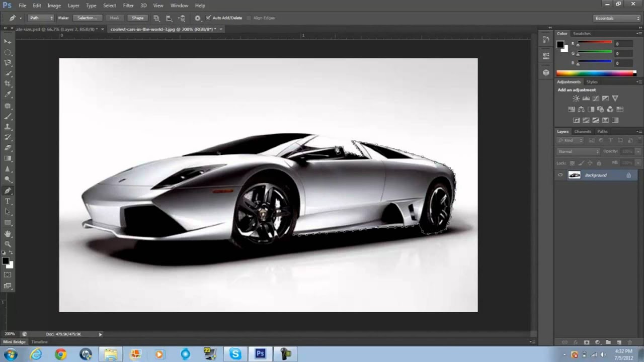Click the zoom percentage field at bottom

coord(10,334)
